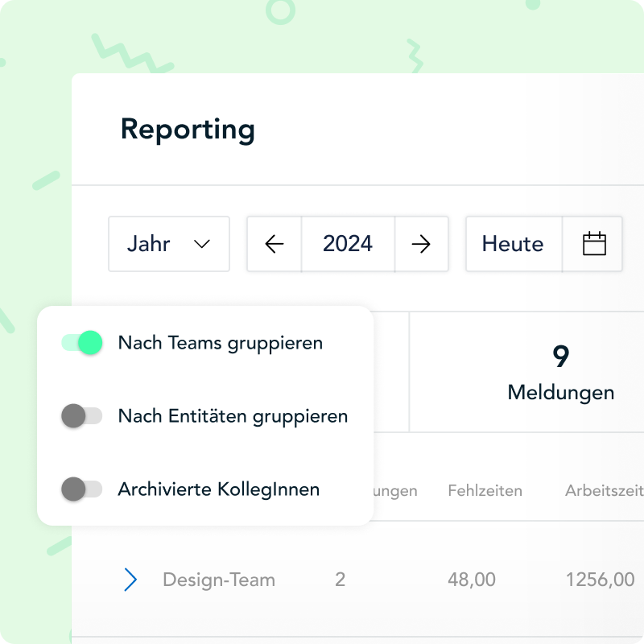Expand the Design-Team row chevron
The width and height of the screenshot is (644, 644).
(130, 580)
